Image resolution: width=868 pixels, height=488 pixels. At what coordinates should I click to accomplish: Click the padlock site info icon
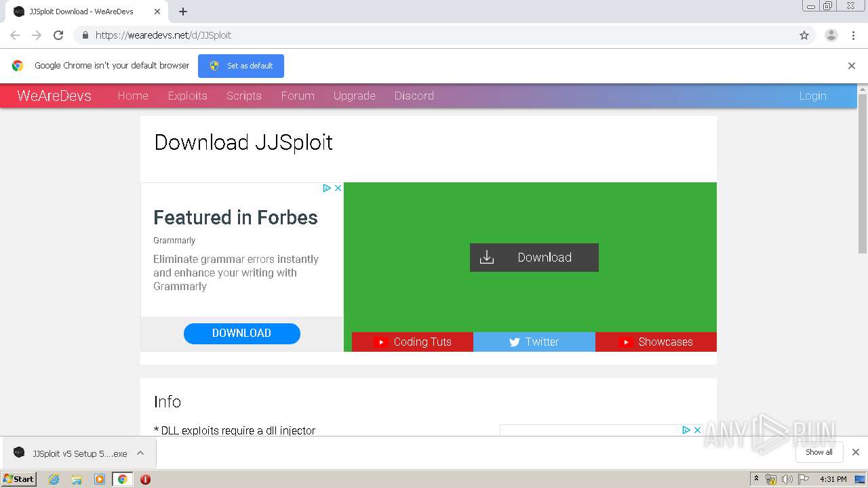(x=85, y=35)
